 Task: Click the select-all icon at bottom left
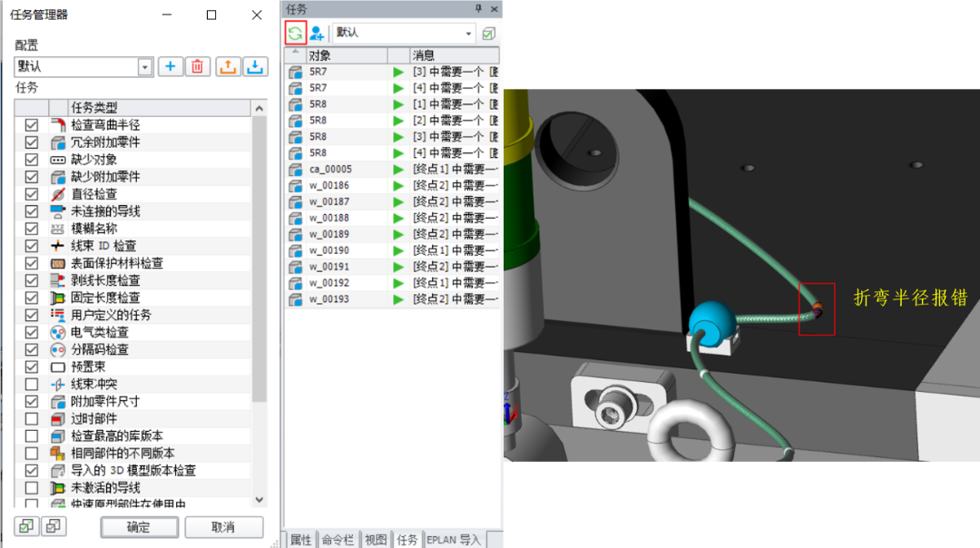[x=26, y=526]
